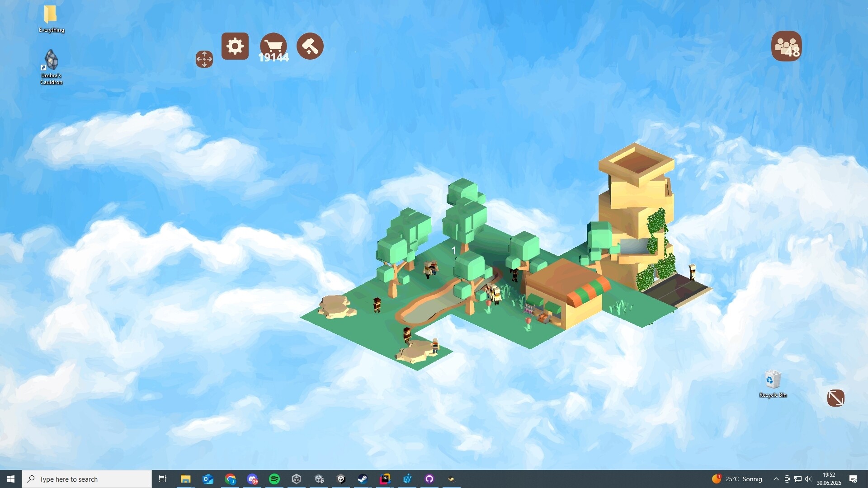Expand the hidden system tray icons chevron

(x=776, y=479)
